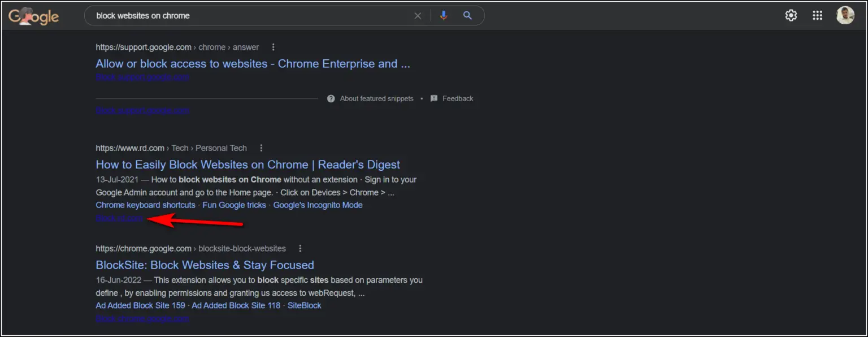Open the Google apps grid
868x337 pixels.
(817, 15)
